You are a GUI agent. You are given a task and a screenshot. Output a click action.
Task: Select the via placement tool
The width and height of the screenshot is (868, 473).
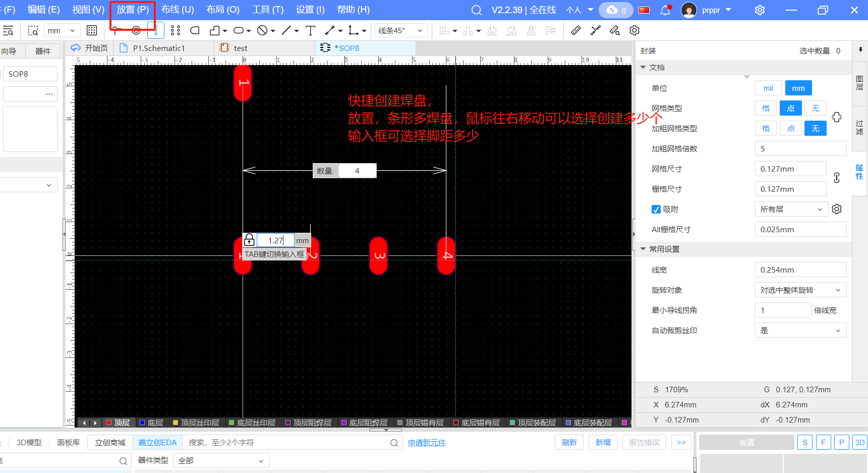(x=136, y=30)
